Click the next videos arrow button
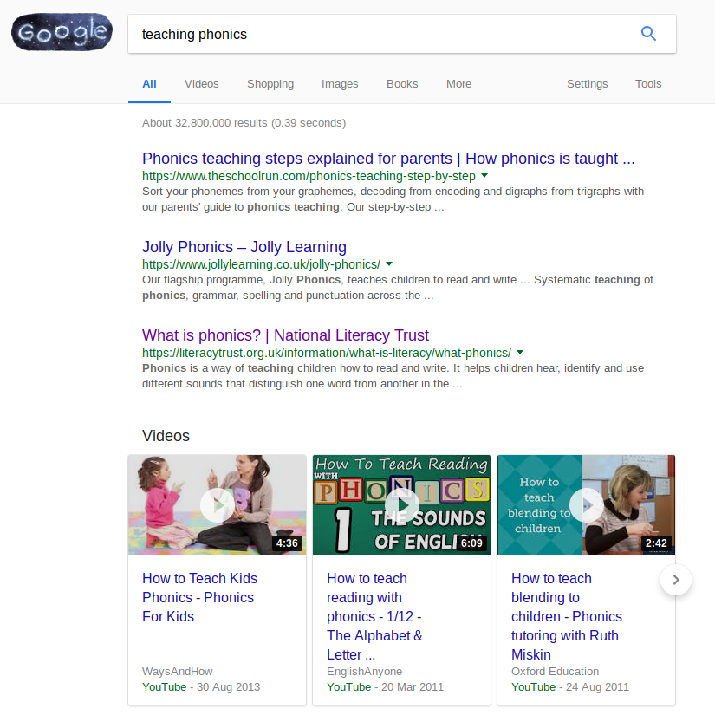Screen dimensions: 715x728 coord(676,580)
